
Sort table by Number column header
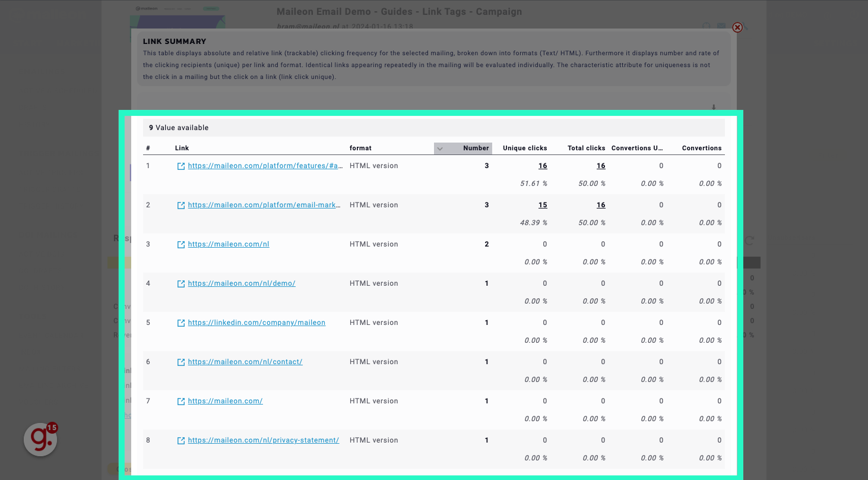[x=476, y=148]
